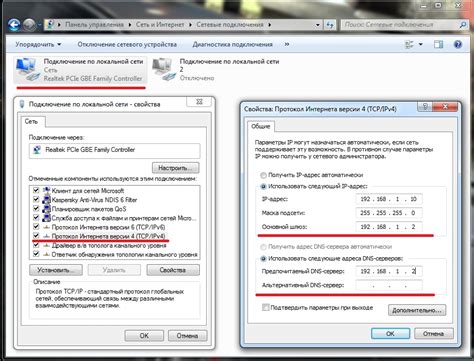
Task: Click the Поиск: Сетевые подключения box
Action: (x=400, y=25)
